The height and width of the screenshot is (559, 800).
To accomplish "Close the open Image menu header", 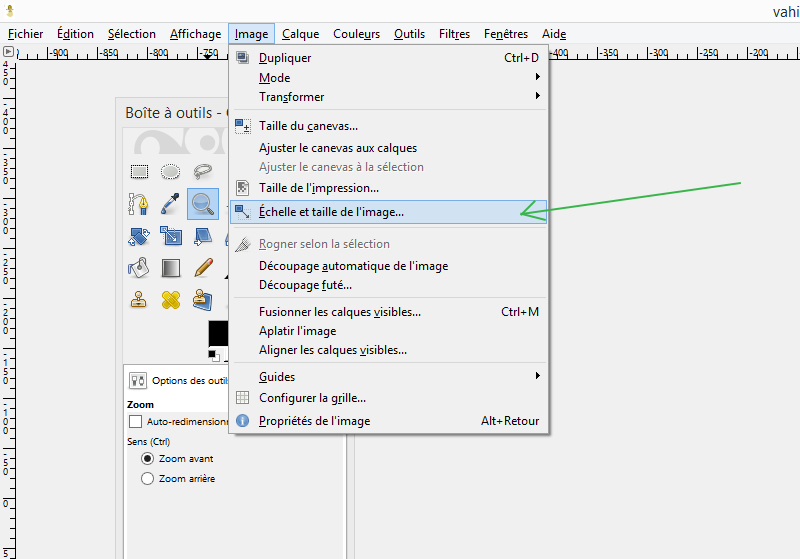I will point(252,34).
